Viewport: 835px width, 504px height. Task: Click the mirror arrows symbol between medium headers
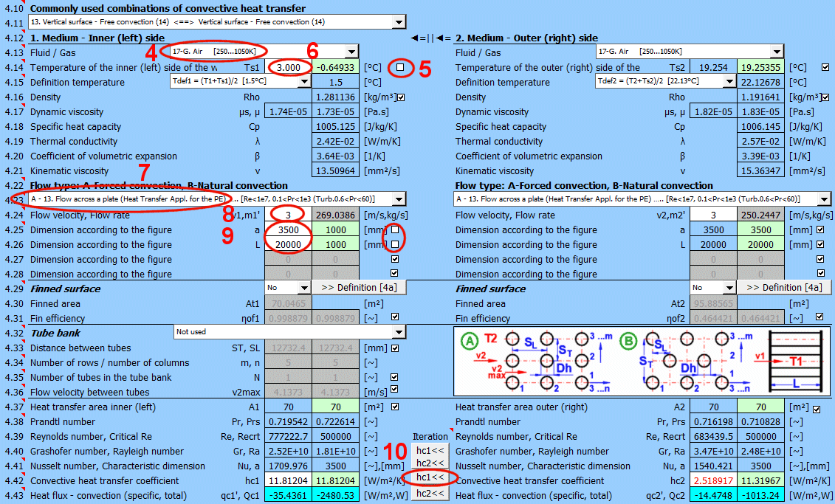[x=430, y=38]
